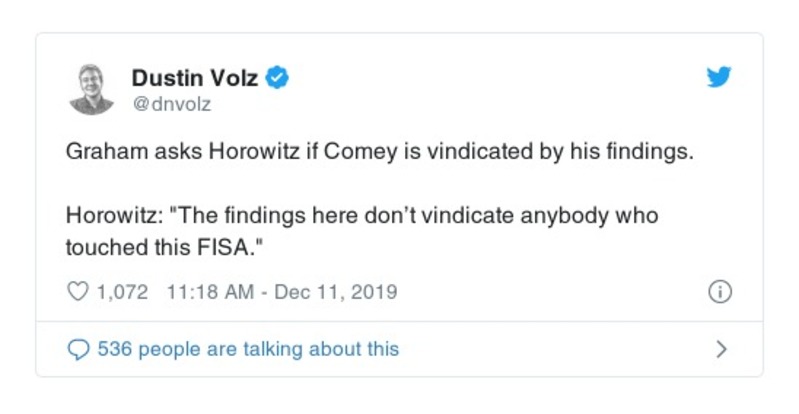Expand the conversation with the right chevron arrow
The height and width of the screenshot is (414, 799).
point(721,349)
